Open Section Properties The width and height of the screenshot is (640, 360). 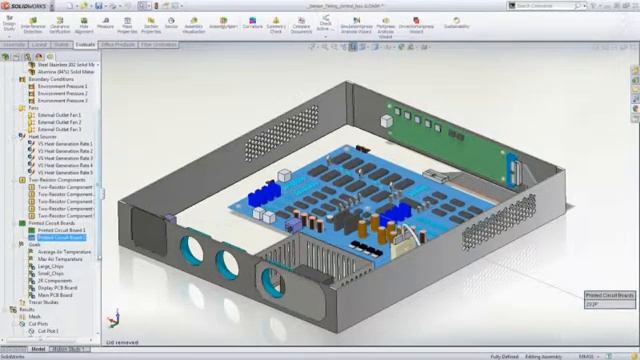pos(151,25)
